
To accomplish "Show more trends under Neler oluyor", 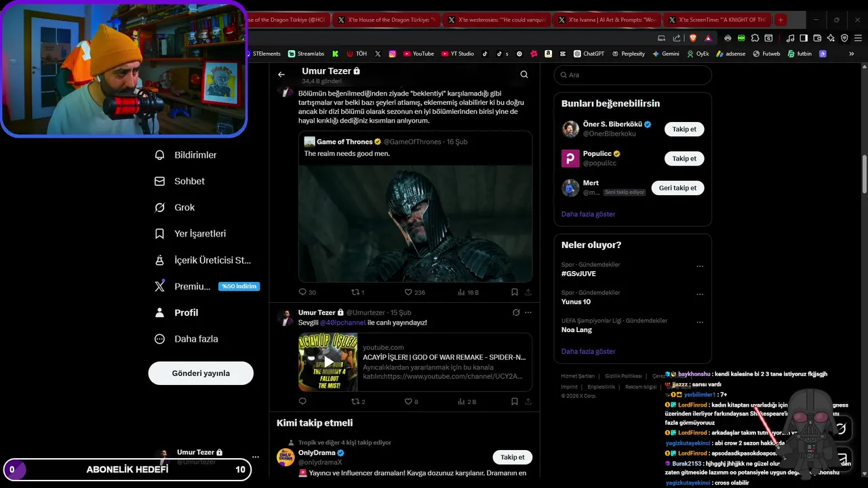I will coord(588,352).
